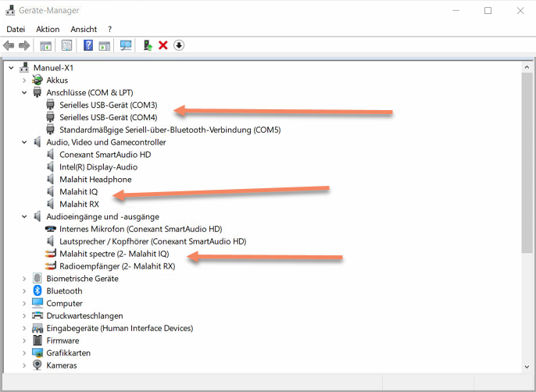Select Malahit spectre (2- Malahit IQ)
The image size is (536, 392).
pyautogui.click(x=114, y=254)
